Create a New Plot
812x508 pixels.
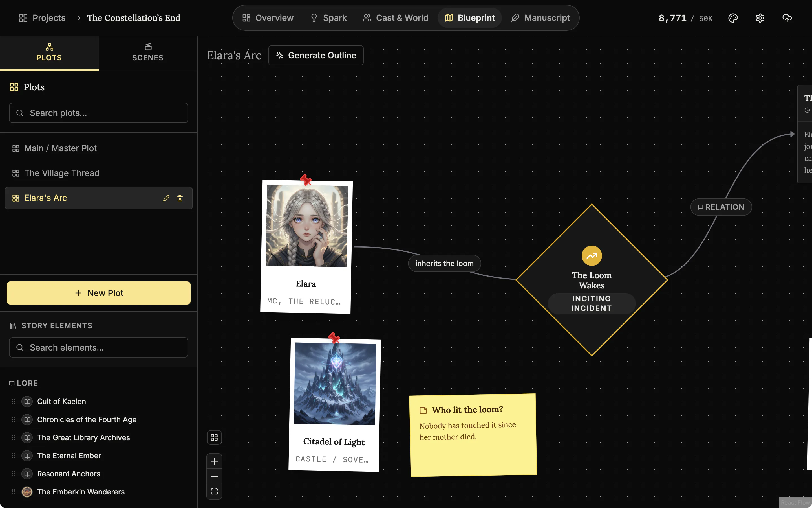tap(99, 293)
